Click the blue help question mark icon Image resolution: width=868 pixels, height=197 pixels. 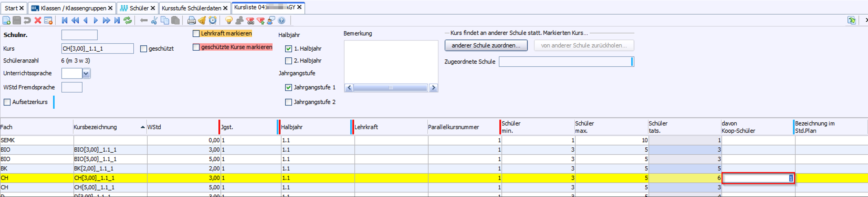(282, 21)
